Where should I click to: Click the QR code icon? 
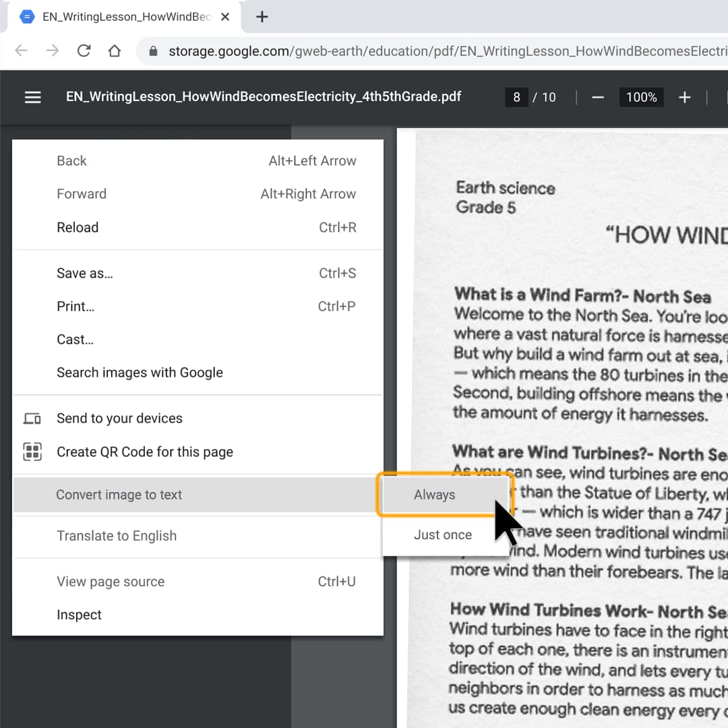coord(32,452)
